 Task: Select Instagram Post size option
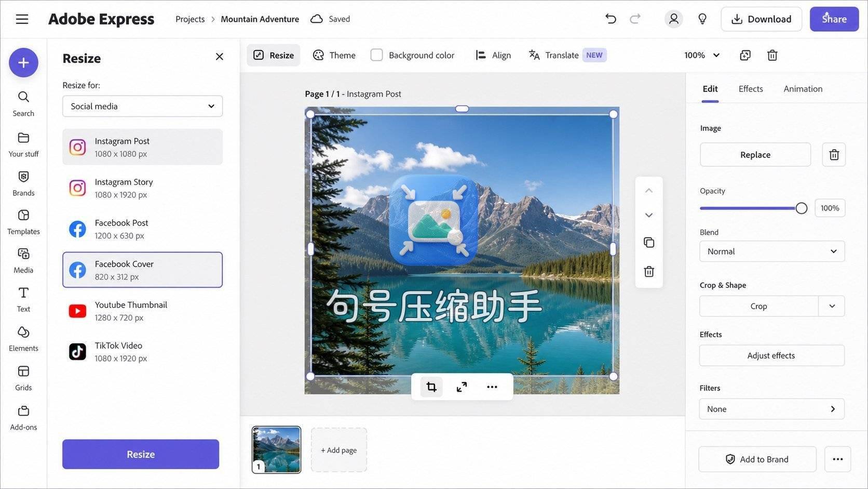click(x=142, y=147)
